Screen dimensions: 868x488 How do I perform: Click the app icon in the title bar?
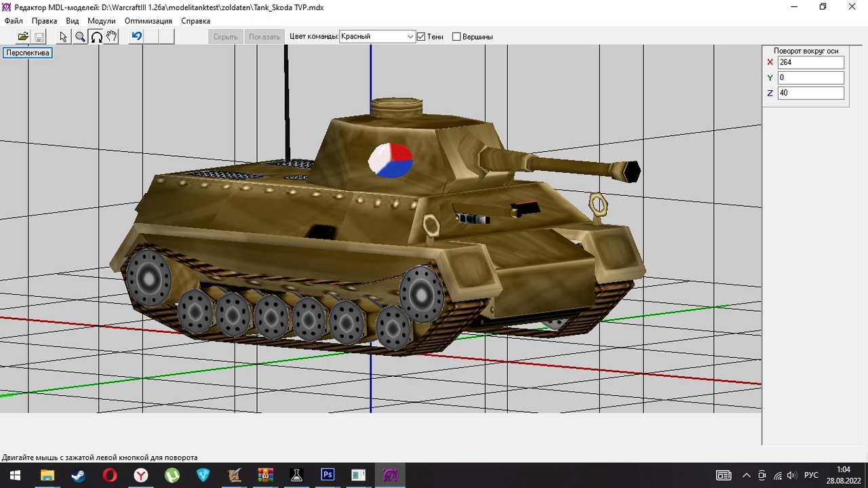click(7, 7)
